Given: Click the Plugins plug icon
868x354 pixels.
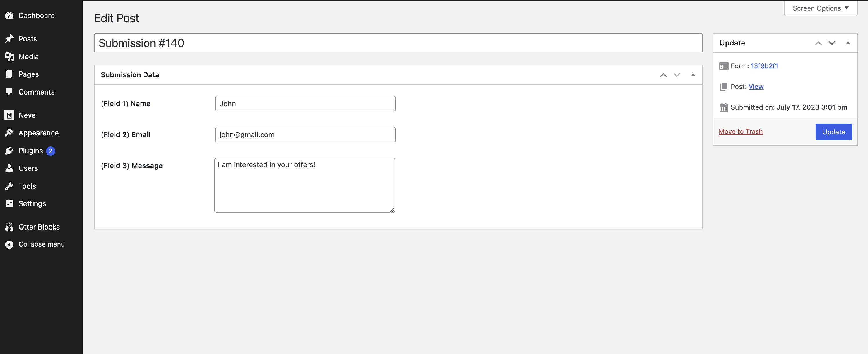Looking at the screenshot, I should (x=10, y=151).
